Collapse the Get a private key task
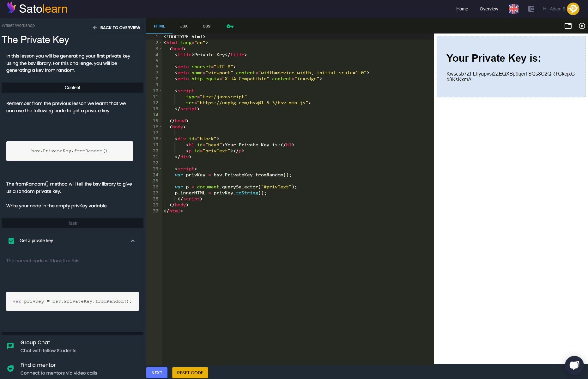This screenshot has height=379, width=588. click(133, 241)
